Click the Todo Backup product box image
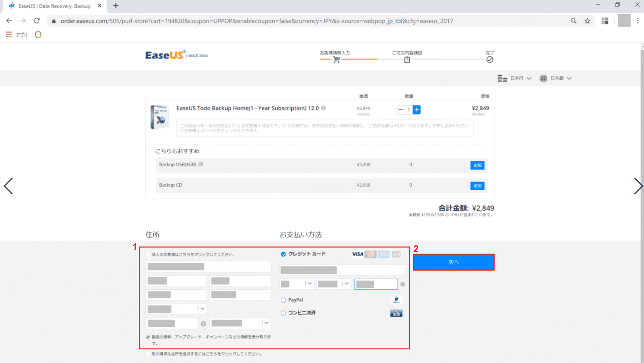Image resolution: width=644 pixels, height=363 pixels. [x=159, y=117]
